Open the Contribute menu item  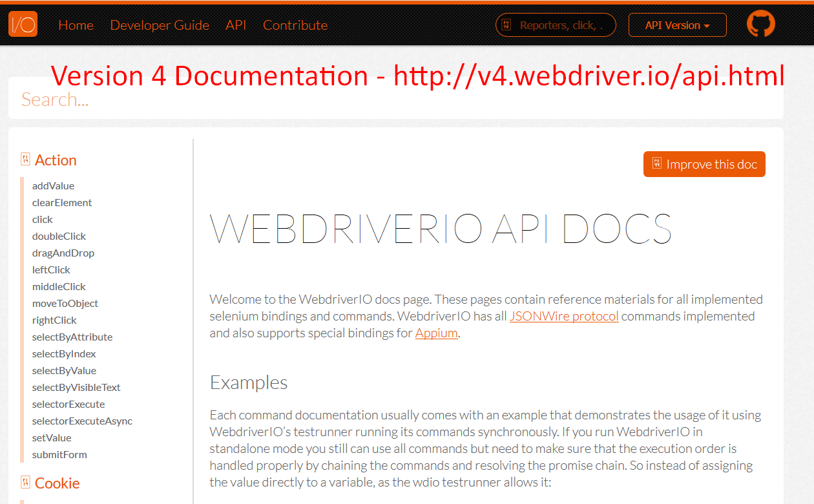pos(295,25)
